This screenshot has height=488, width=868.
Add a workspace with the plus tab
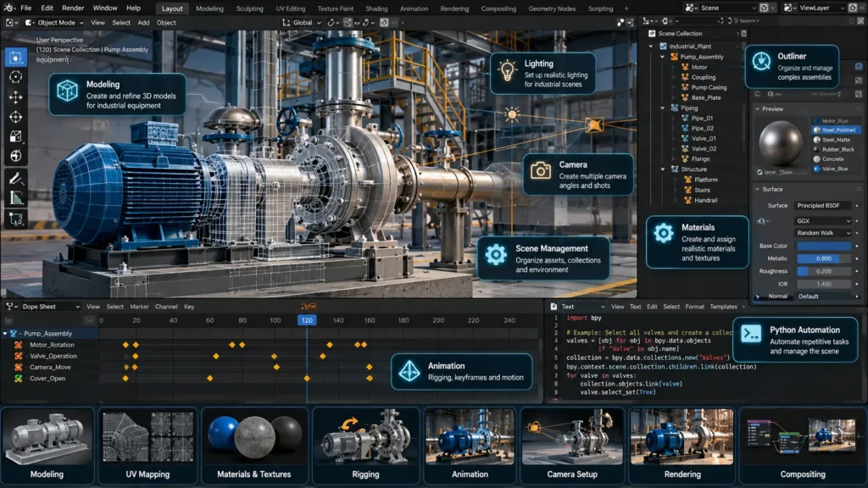pos(626,8)
